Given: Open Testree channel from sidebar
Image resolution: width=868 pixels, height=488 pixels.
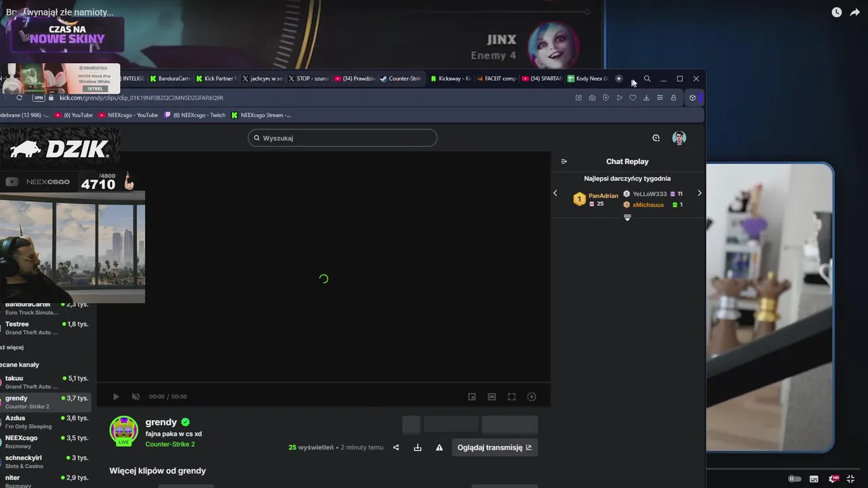Looking at the screenshot, I should pos(45,328).
